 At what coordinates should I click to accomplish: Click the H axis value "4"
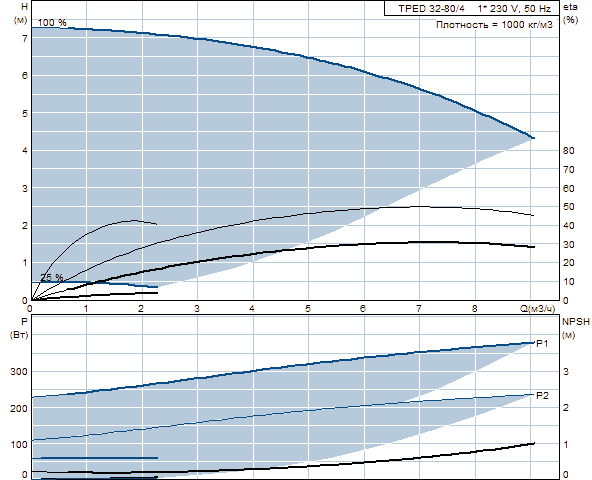[x=25, y=151]
